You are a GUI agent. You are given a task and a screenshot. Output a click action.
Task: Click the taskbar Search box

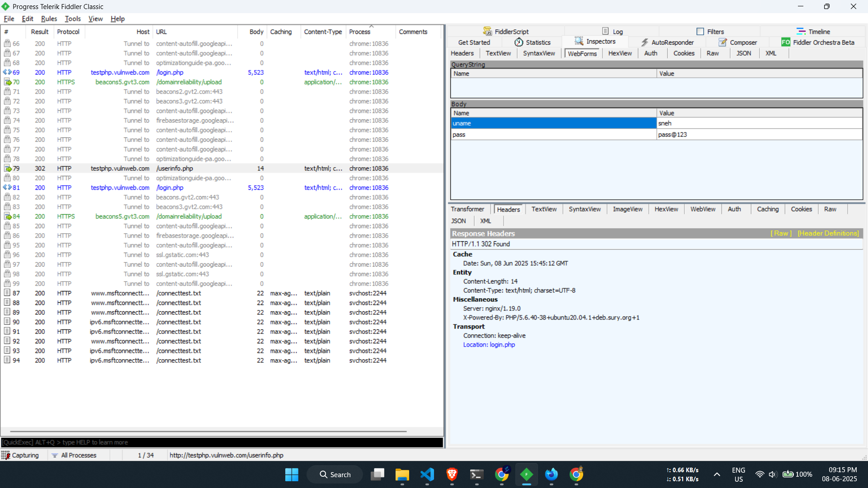point(335,474)
